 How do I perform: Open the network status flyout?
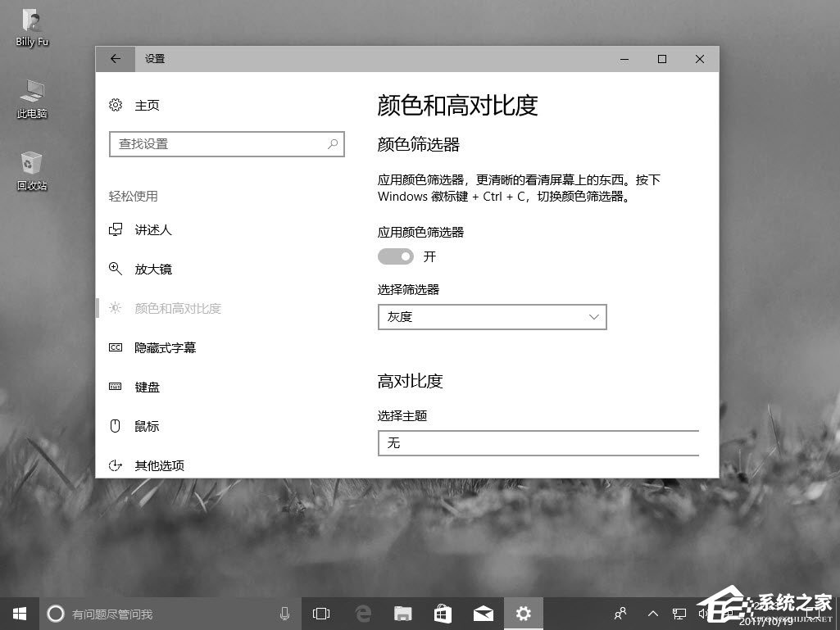[x=679, y=613]
